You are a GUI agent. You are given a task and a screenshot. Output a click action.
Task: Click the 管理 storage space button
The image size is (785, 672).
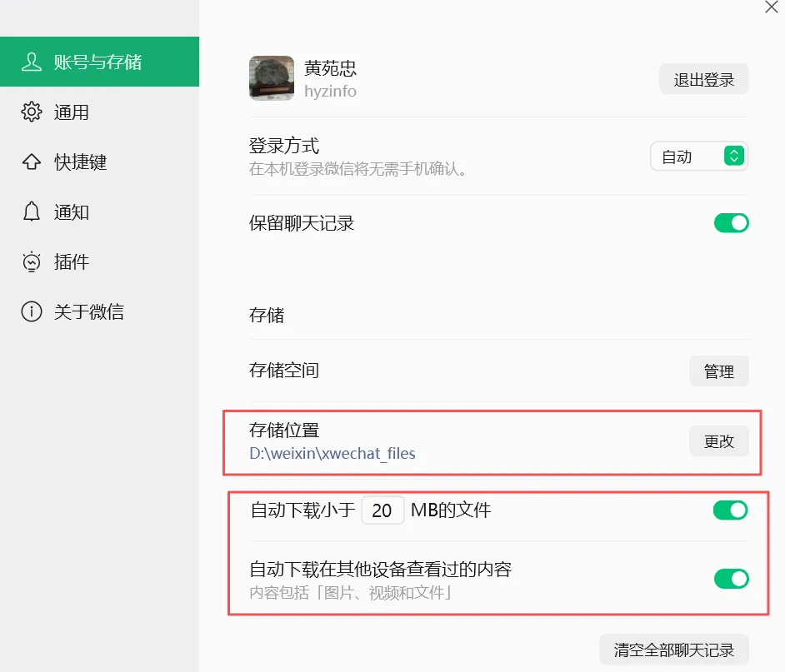(718, 371)
